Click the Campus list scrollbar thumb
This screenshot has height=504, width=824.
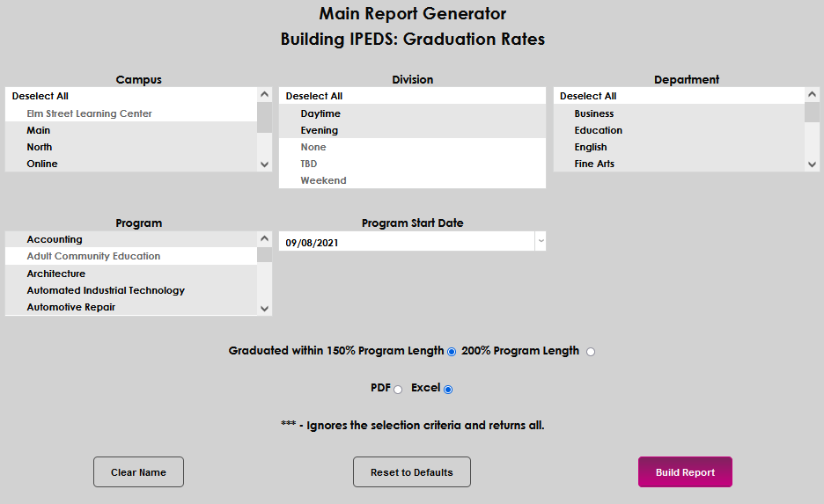[264, 116]
